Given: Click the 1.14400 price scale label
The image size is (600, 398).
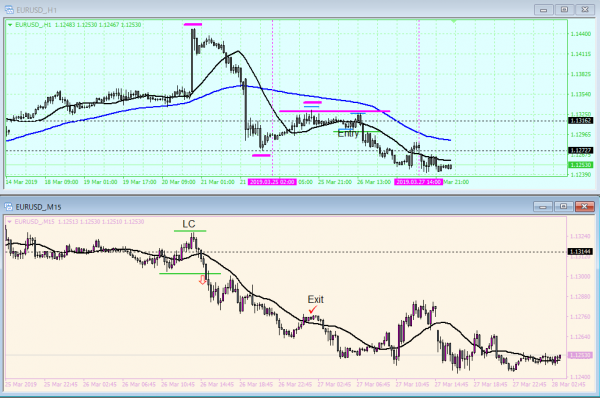Looking at the screenshot, I should (580, 34).
